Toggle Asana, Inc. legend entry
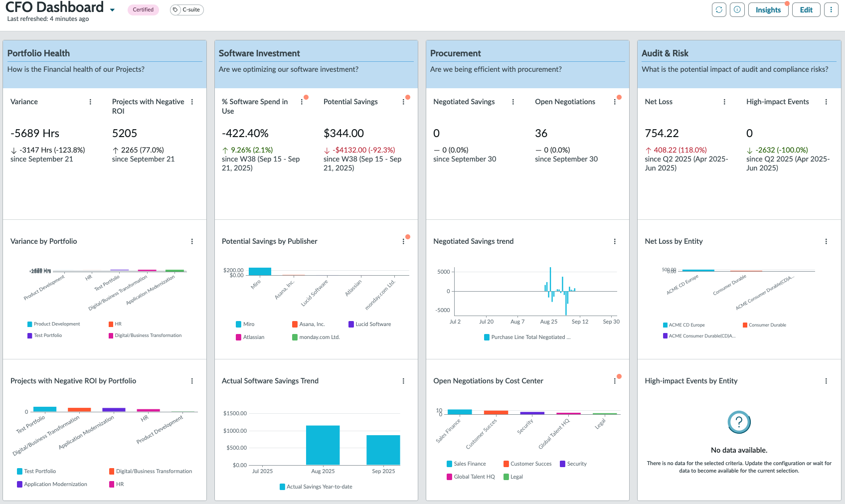Image resolution: width=845 pixels, height=504 pixels. [x=309, y=324]
